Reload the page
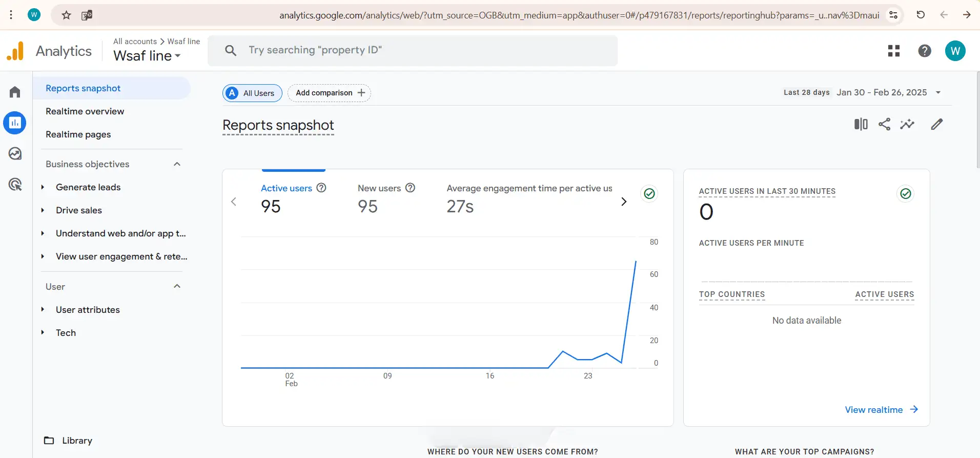This screenshot has height=458, width=980. click(x=921, y=15)
